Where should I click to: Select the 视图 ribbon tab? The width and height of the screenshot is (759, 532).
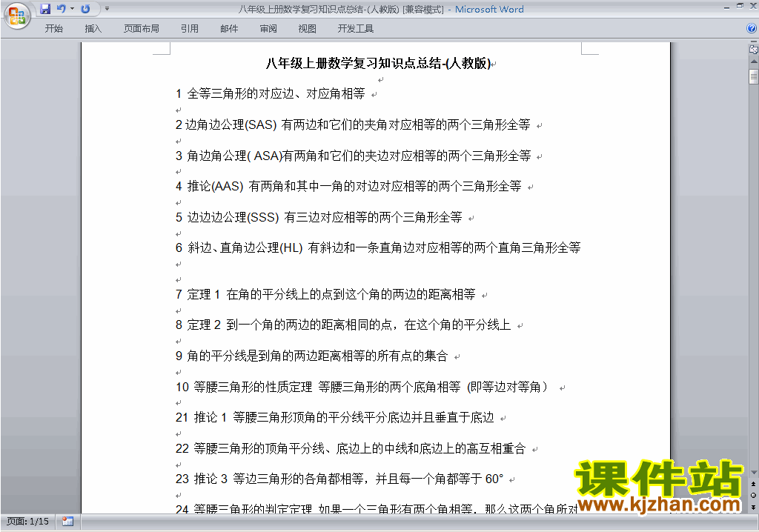[x=308, y=29]
